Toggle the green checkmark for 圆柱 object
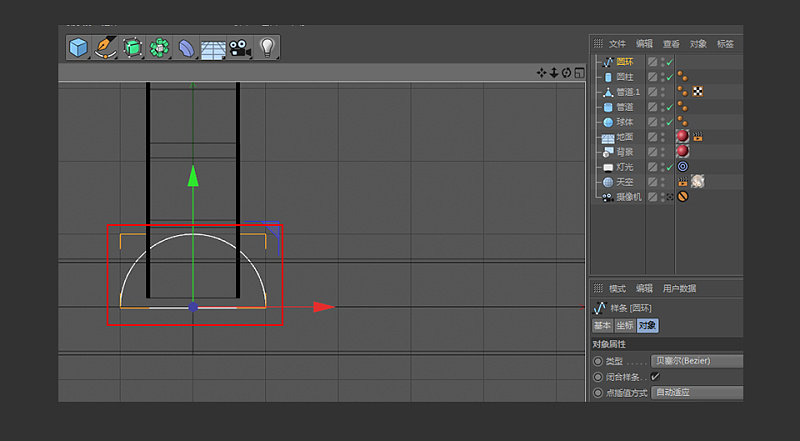Viewport: 800px width, 441px height. (668, 77)
